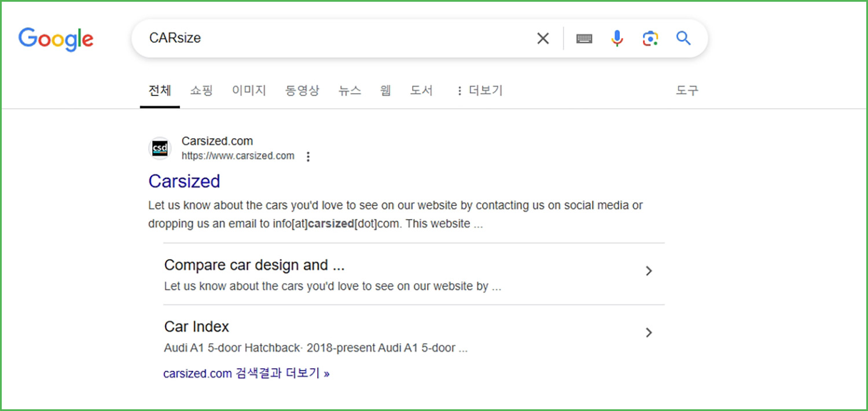The image size is (868, 411).
Task: Expand the 더보기 more menu
Action: [479, 90]
